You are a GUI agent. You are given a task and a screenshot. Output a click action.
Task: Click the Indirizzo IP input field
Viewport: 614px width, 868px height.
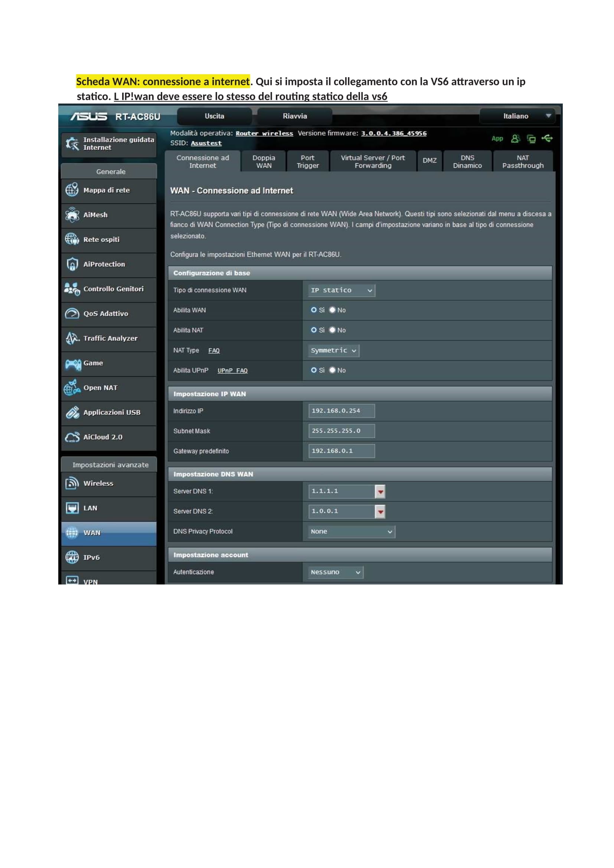[x=342, y=410]
